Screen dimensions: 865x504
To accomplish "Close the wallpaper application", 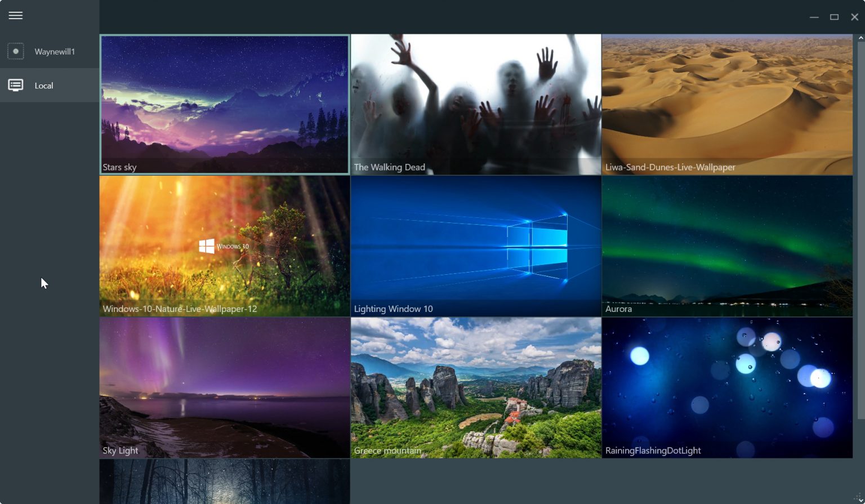I will 854,17.
